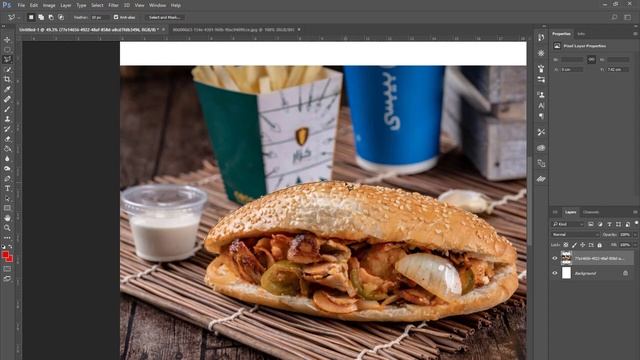Select the Clone Stamp tool

pos(7,119)
